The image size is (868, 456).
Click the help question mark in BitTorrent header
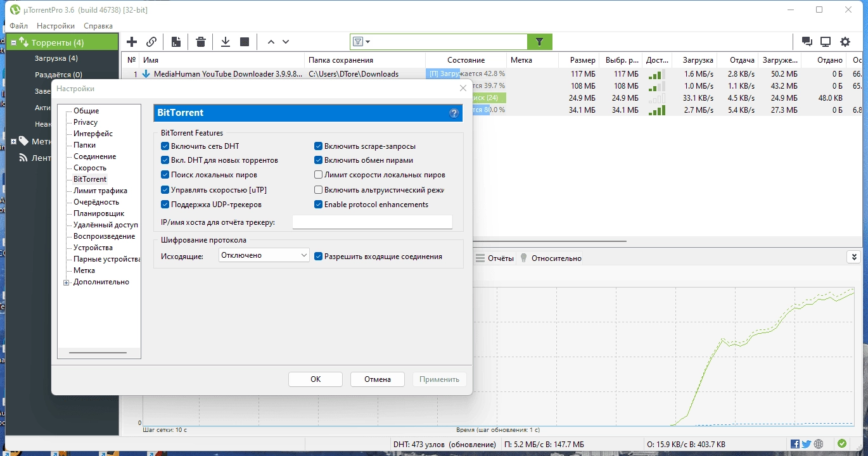click(454, 113)
